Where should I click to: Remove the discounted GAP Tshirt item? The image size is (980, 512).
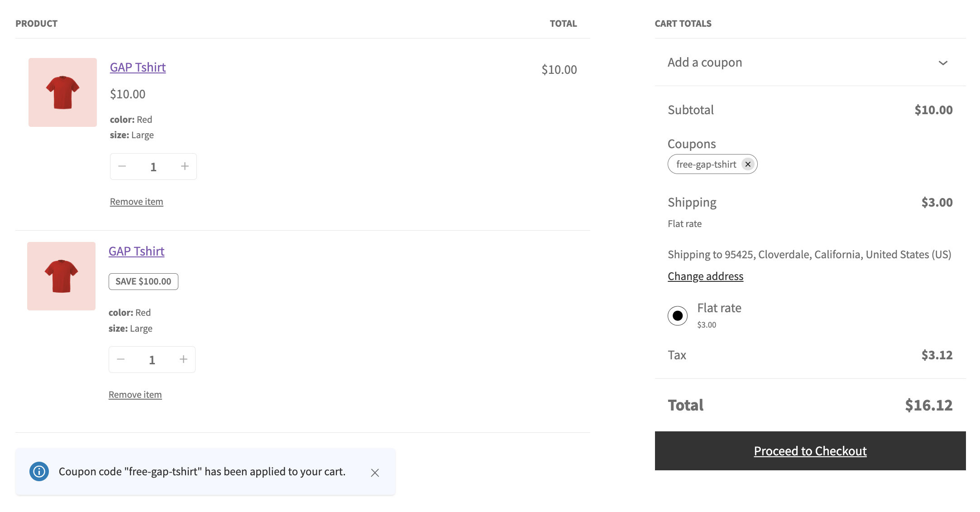click(x=135, y=394)
